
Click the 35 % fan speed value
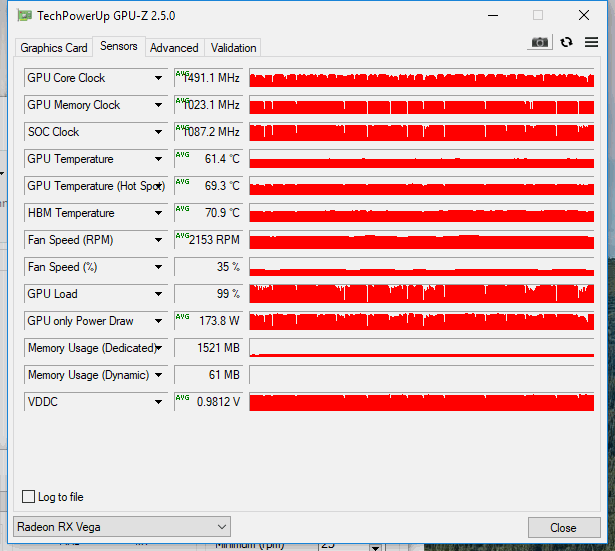click(x=208, y=267)
